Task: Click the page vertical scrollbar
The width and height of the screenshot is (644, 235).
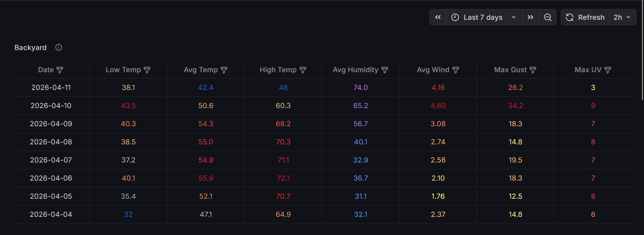Action: (642, 50)
